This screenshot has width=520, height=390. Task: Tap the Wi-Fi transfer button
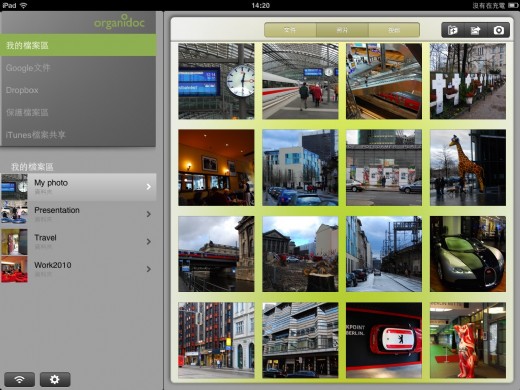[20, 379]
